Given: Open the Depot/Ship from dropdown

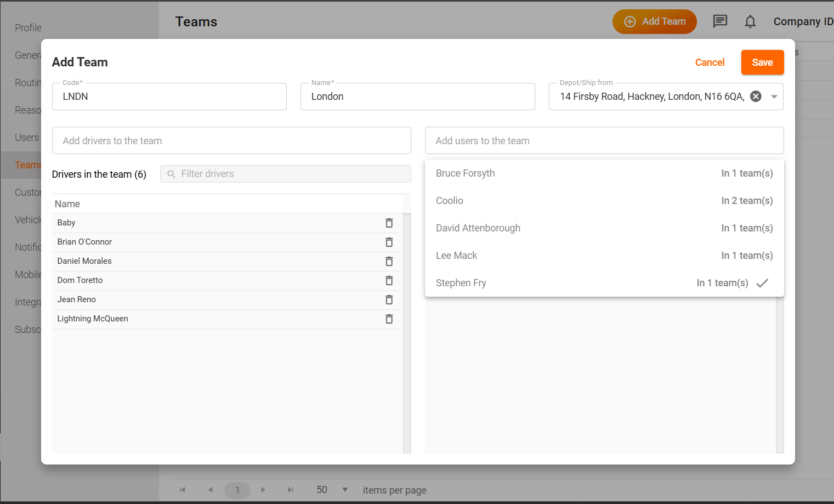Looking at the screenshot, I should click(774, 96).
